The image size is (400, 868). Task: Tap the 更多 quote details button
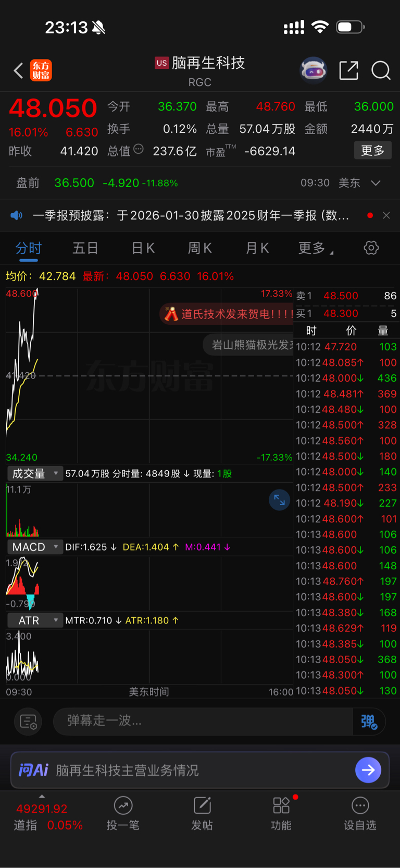point(373,151)
